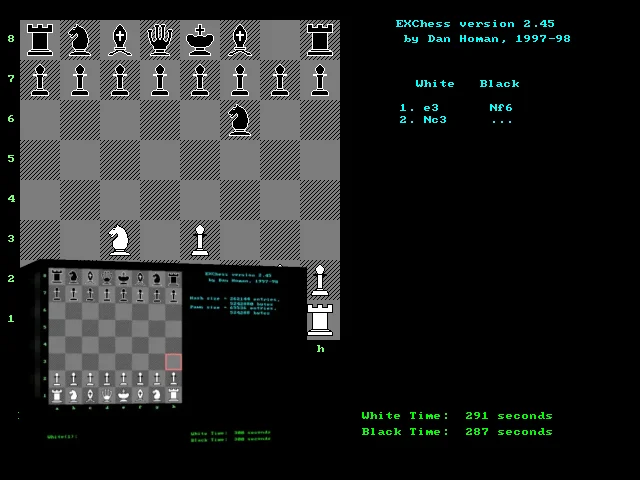The height and width of the screenshot is (480, 640).
Task: Click move "2. Nc3" in the move list
Action: coord(423,120)
